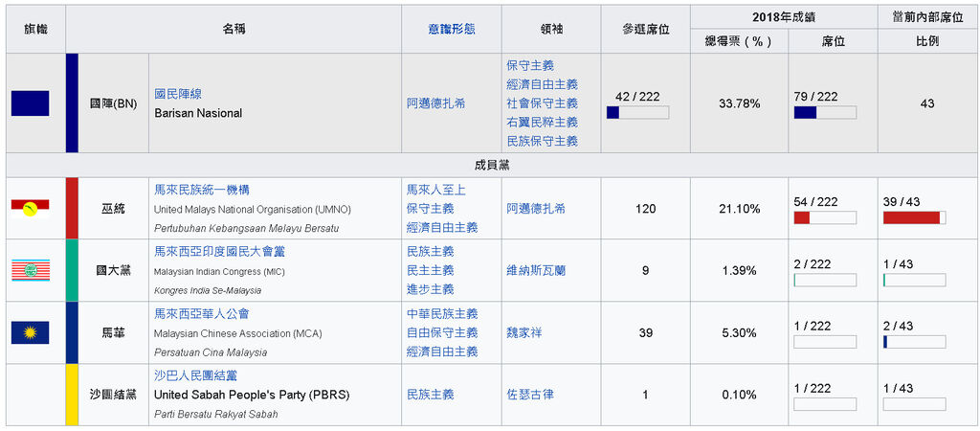980x431 pixels.
Task: Click the yellow PBRS party color bar
Action: [72, 395]
